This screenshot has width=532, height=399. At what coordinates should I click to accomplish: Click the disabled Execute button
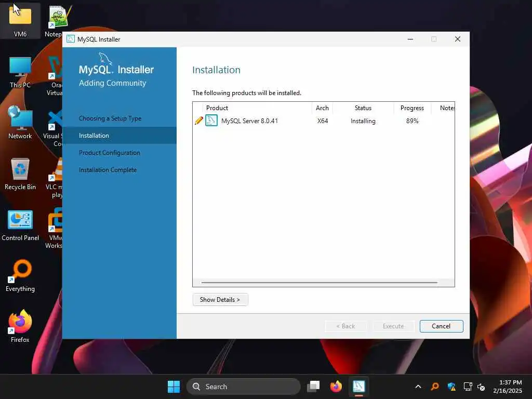pos(393,326)
